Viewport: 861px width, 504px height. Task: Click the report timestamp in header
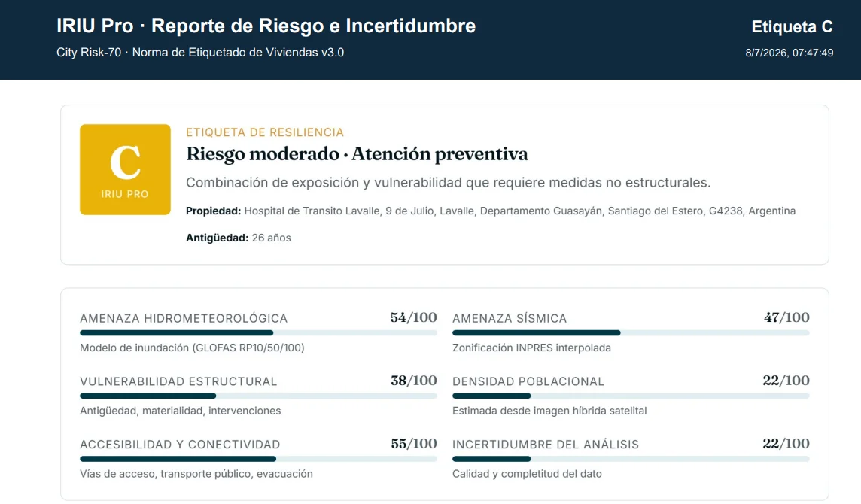click(789, 53)
